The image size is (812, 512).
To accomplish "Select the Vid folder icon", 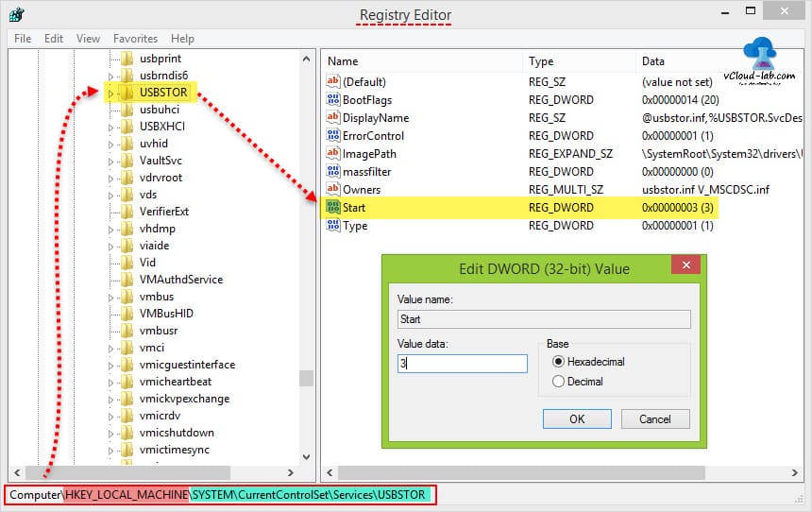I will [127, 263].
